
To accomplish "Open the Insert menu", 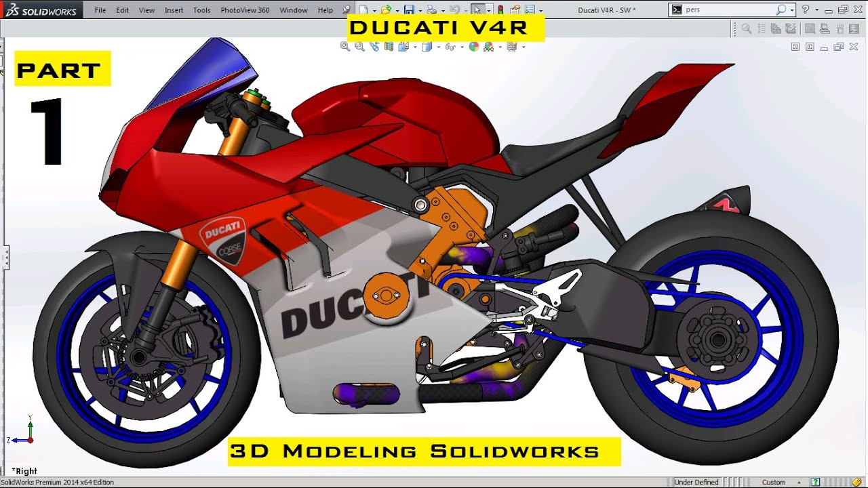I will (x=174, y=10).
